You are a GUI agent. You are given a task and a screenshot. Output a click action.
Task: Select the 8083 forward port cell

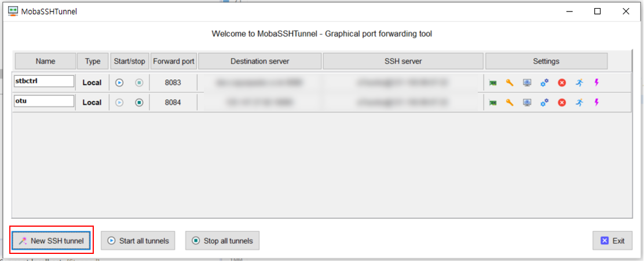point(173,83)
